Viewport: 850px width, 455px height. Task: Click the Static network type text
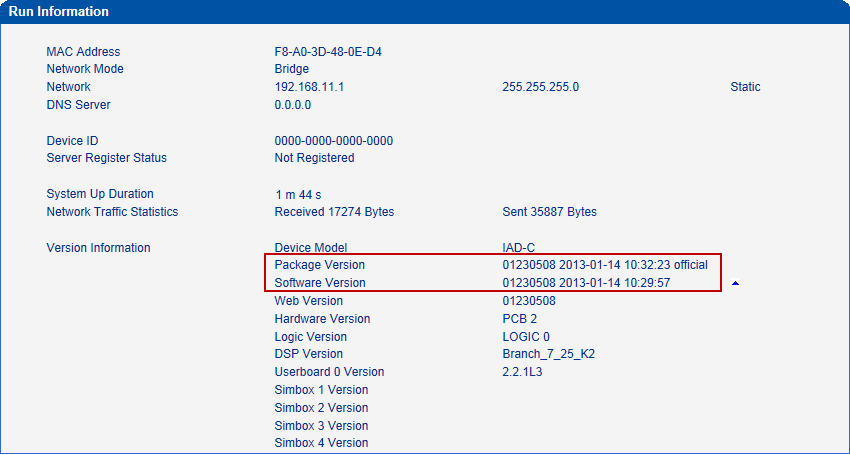(x=745, y=87)
